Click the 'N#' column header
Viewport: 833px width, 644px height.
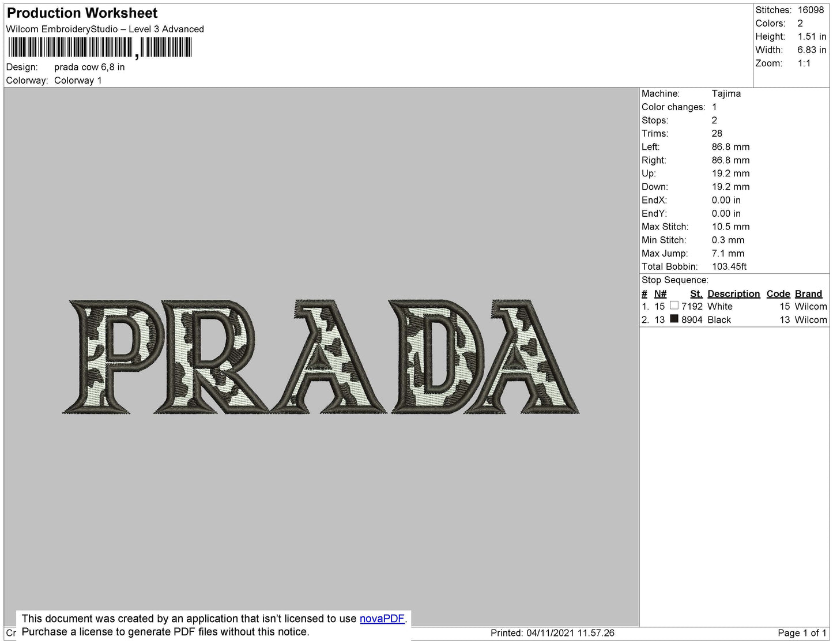click(661, 293)
